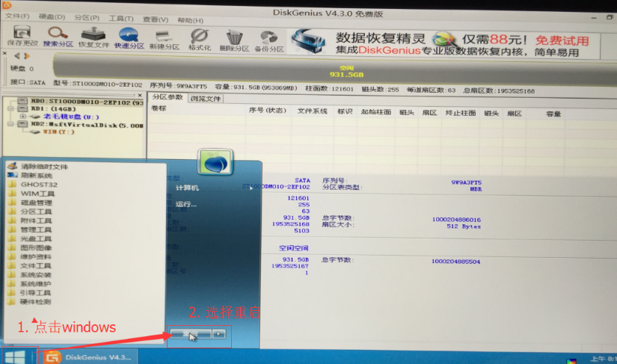Click the 搜索分区 search partition icon

(x=58, y=36)
